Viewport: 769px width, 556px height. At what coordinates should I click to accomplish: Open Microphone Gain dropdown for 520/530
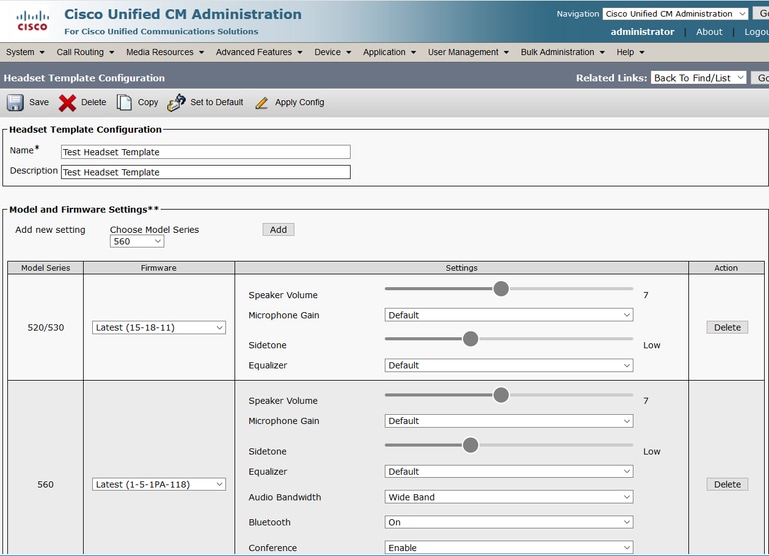pyautogui.click(x=509, y=315)
